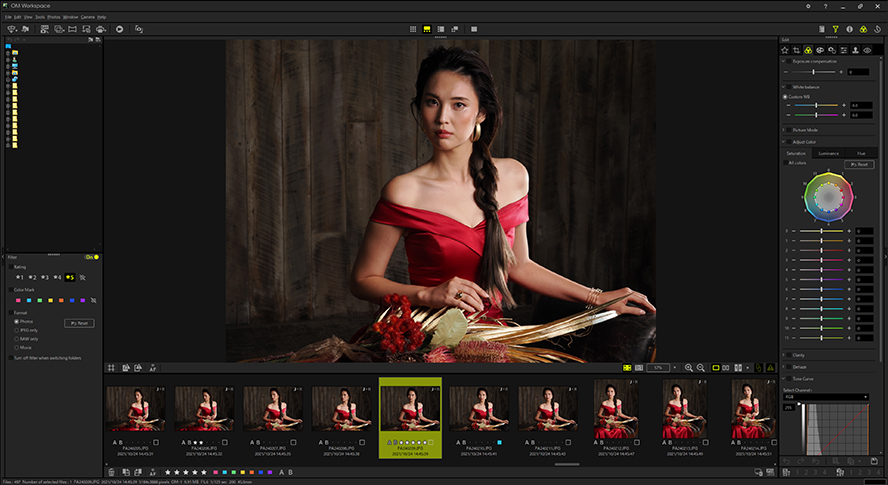This screenshot has width=888, height=485.
Task: Filter by five-star rating button
Action: point(70,277)
